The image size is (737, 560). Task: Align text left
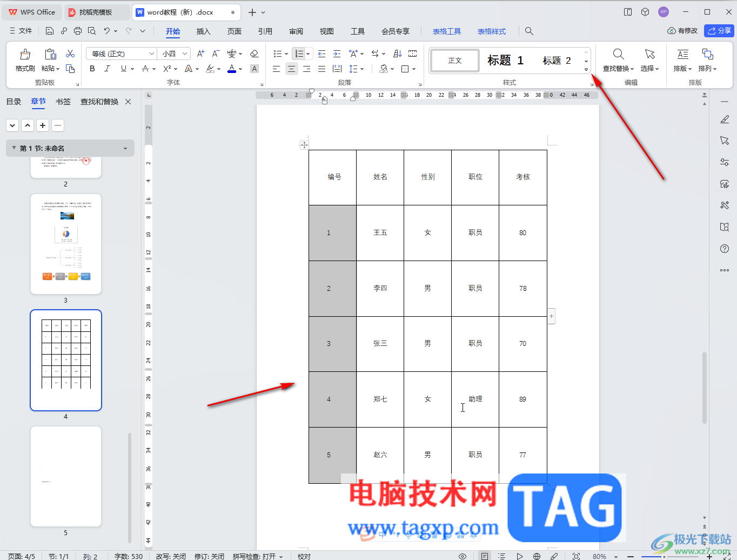pos(276,69)
